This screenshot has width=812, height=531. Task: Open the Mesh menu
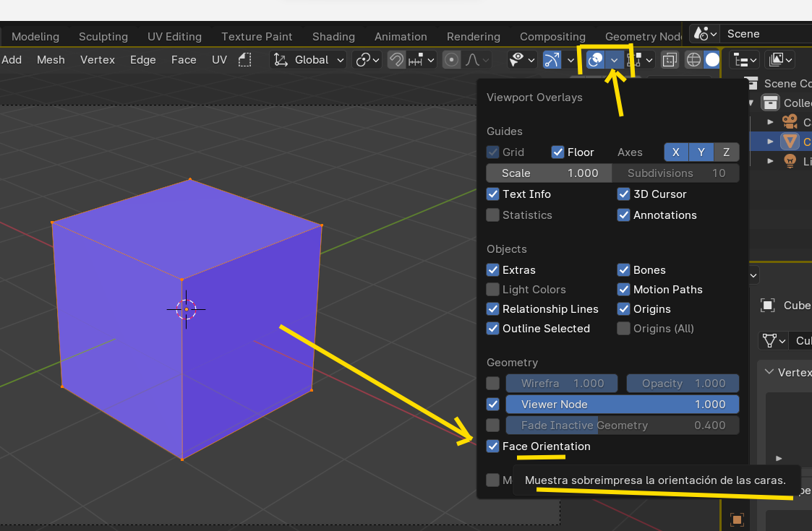[51, 60]
